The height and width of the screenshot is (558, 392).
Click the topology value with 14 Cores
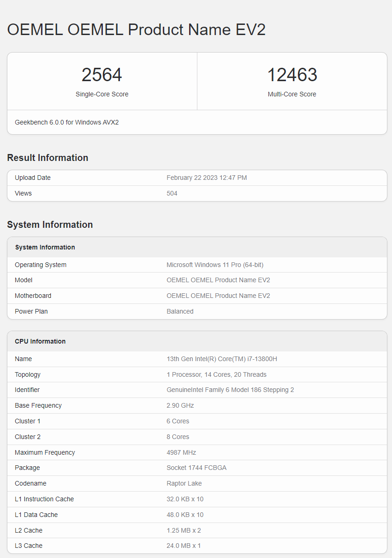pyautogui.click(x=216, y=375)
